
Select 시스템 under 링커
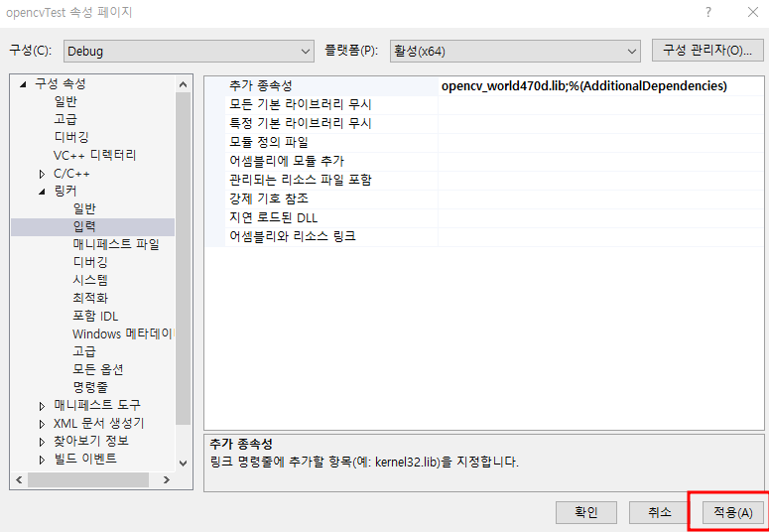click(90, 280)
